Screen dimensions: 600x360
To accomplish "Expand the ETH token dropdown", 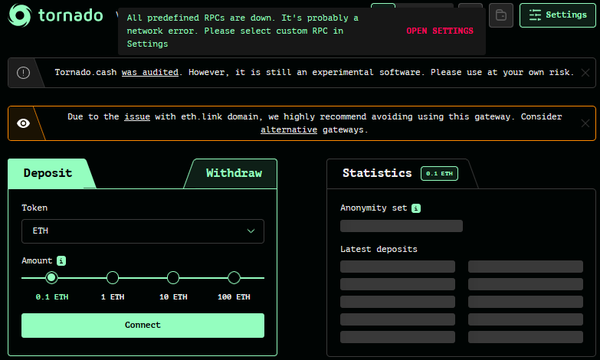I will [143, 231].
